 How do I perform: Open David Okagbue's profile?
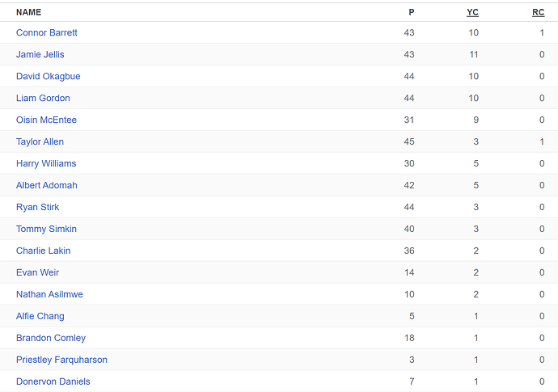click(48, 76)
